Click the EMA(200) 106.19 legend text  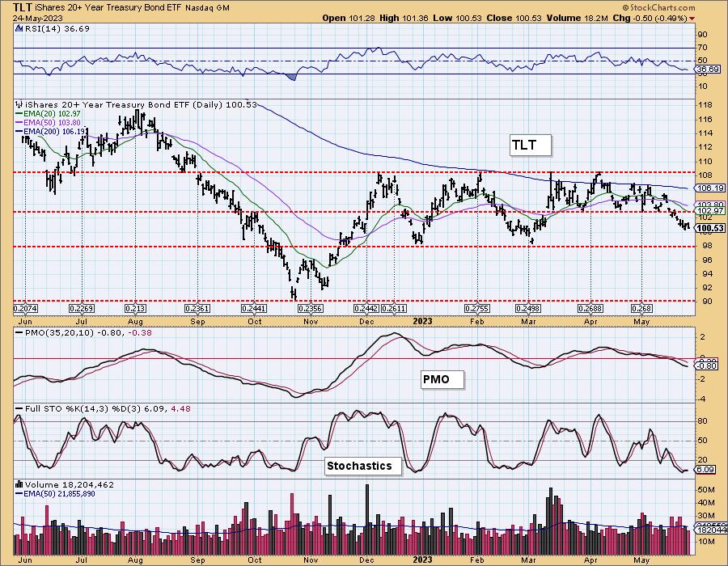tap(55, 131)
